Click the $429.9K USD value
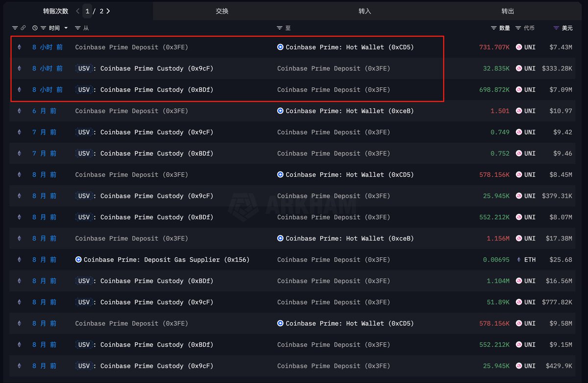Screen dimensions: 588x383 [x=559, y=366]
